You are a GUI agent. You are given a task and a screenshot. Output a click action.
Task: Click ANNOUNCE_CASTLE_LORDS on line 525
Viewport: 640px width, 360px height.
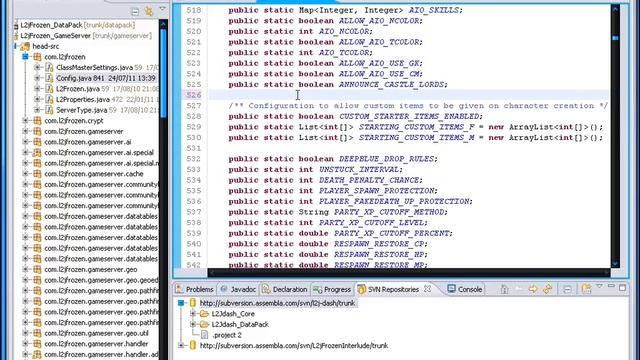pyautogui.click(x=391, y=84)
